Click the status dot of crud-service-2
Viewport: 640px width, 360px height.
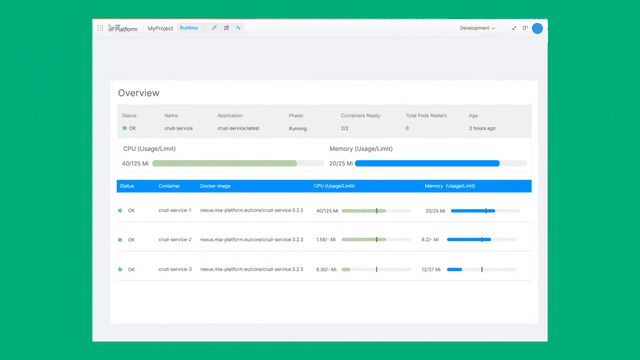(120, 240)
